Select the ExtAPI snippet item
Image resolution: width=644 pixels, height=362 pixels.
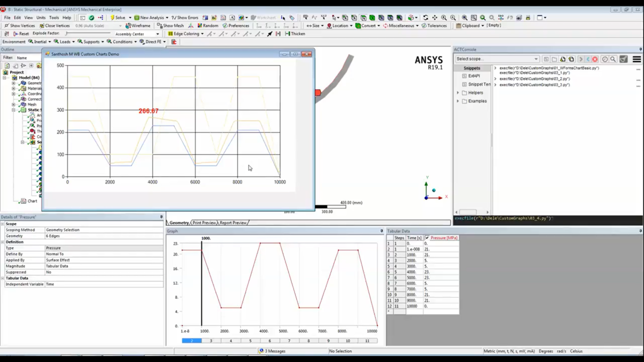[x=474, y=76]
